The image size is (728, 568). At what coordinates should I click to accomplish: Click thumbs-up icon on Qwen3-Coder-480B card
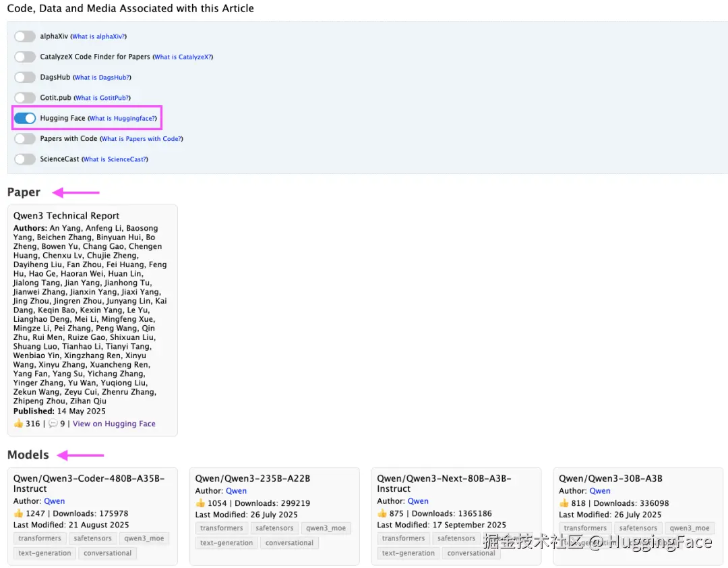(x=19, y=513)
